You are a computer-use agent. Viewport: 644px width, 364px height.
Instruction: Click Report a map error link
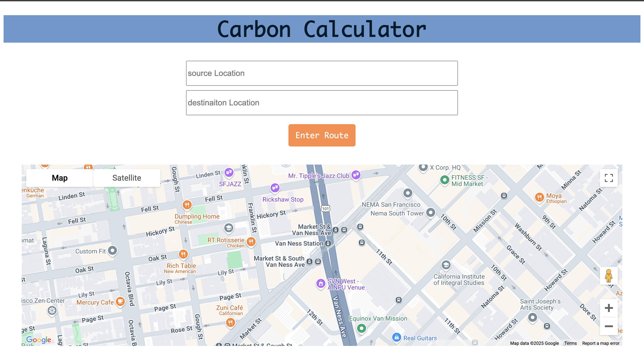(x=600, y=343)
